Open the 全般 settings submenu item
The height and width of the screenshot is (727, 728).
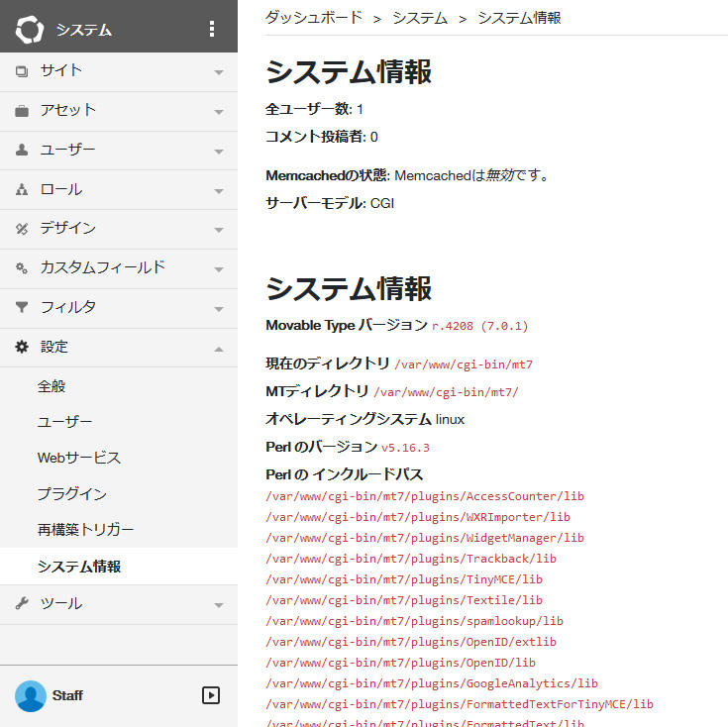tap(52, 386)
